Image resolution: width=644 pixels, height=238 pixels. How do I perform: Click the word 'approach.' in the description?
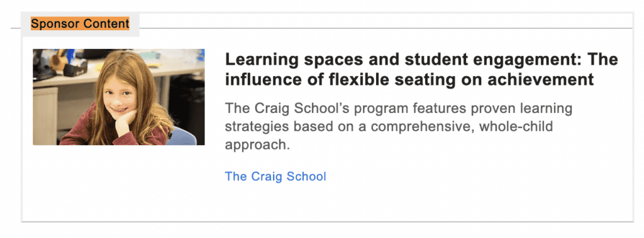coord(257,145)
